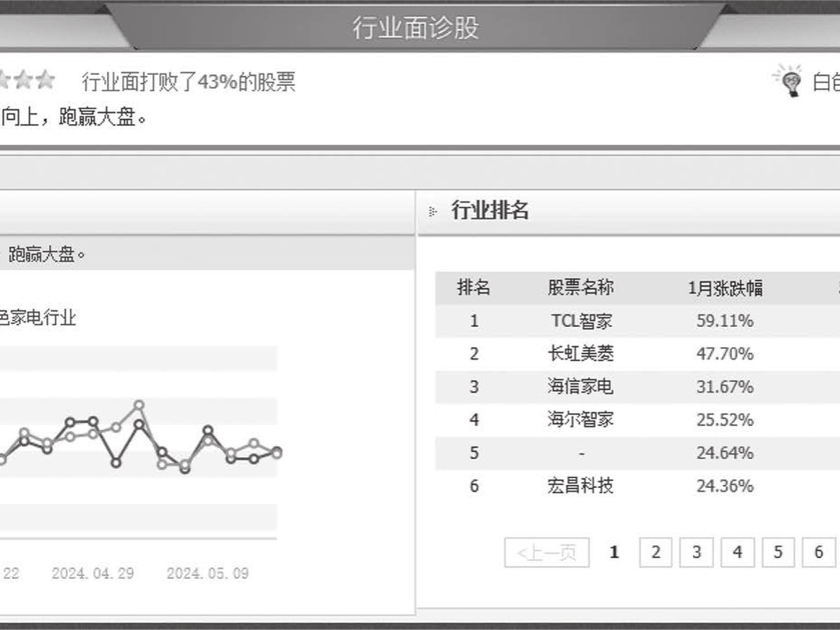The height and width of the screenshot is (630, 840).
Task: Go to page 6
Action: pos(818,552)
